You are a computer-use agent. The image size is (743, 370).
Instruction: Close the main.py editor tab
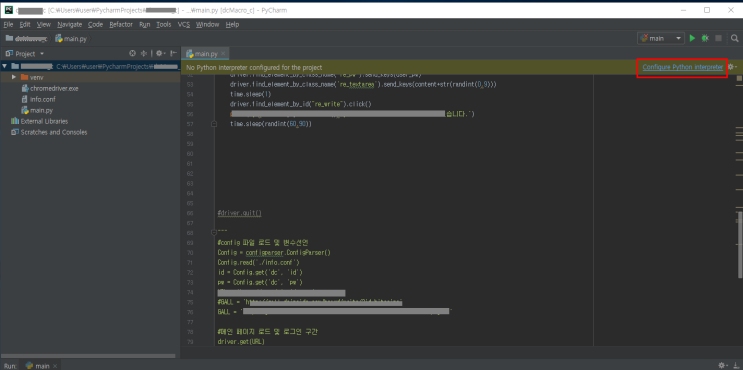point(224,54)
